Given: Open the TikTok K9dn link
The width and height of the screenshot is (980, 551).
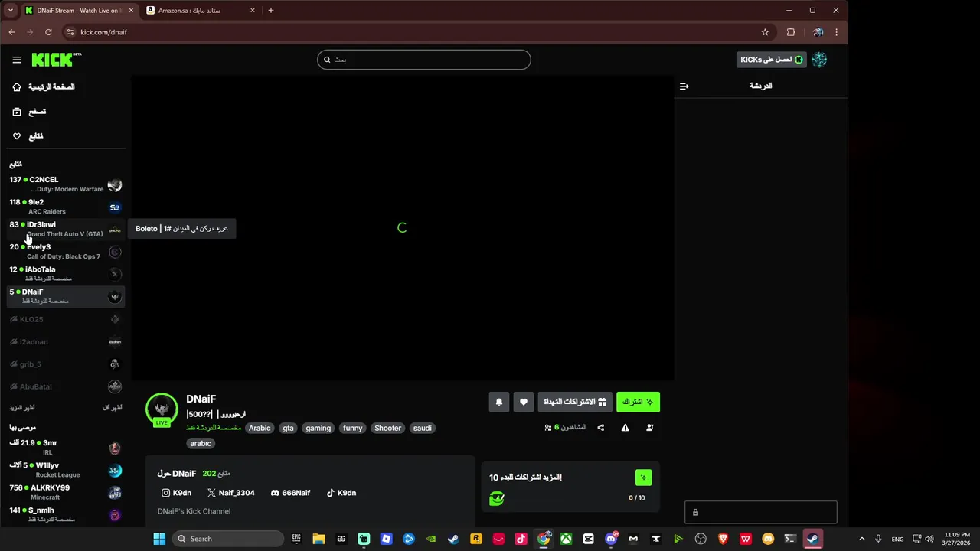Looking at the screenshot, I should click(341, 493).
